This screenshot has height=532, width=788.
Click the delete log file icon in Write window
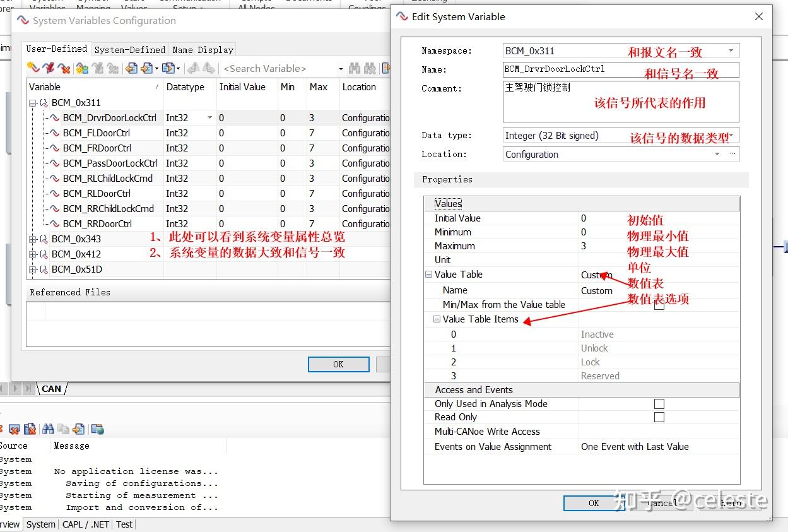(30, 429)
